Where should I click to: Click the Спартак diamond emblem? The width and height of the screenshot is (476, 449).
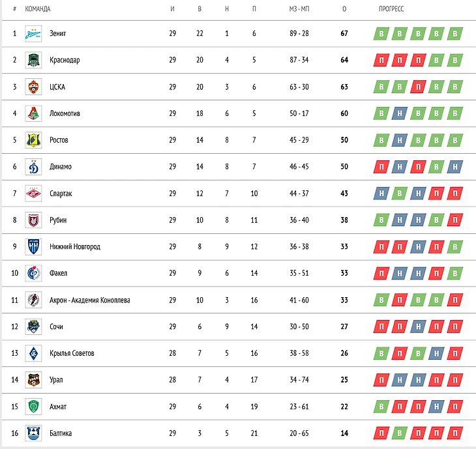tap(33, 194)
